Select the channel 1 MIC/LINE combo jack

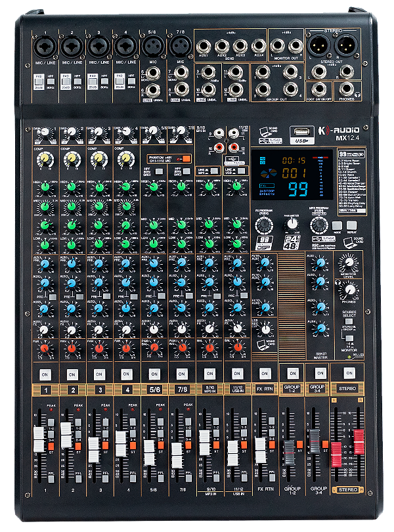pyautogui.click(x=45, y=47)
